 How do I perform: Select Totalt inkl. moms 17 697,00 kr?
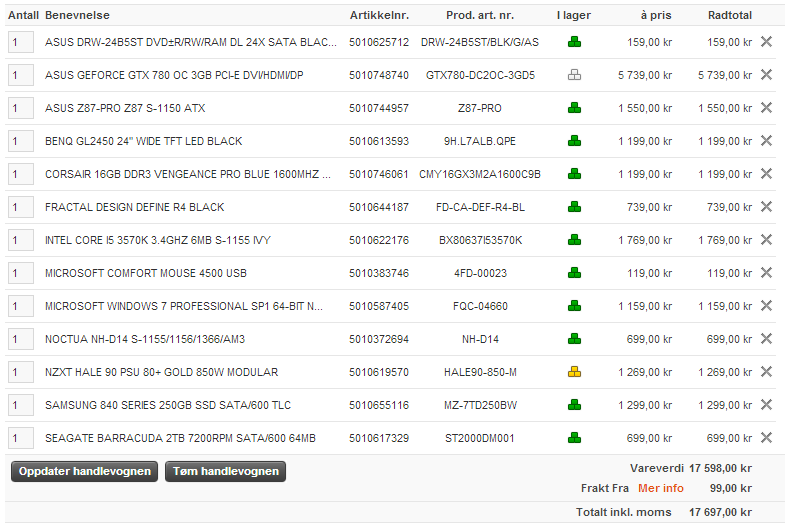pos(720,512)
